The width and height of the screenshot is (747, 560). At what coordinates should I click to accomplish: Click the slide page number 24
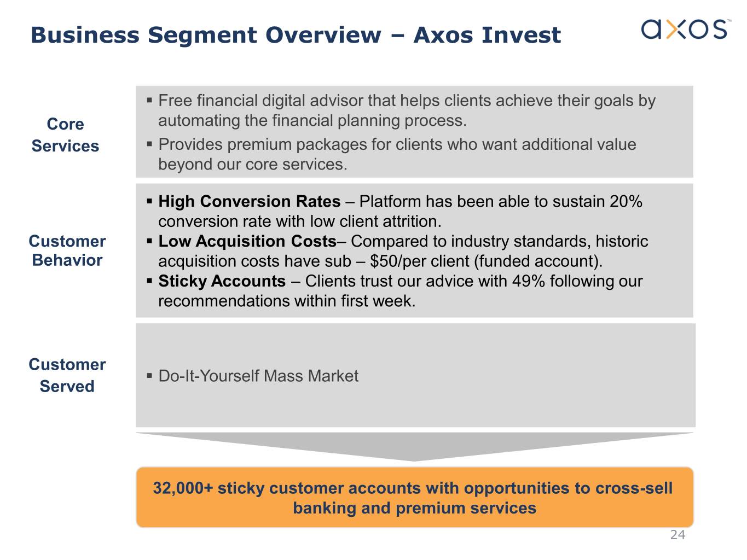click(677, 535)
